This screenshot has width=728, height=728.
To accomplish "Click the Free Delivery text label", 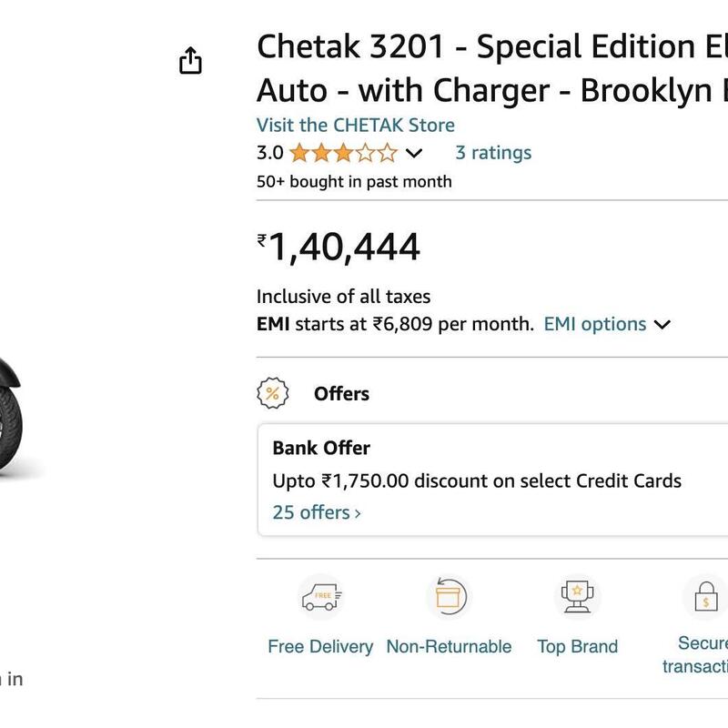I will 320,647.
